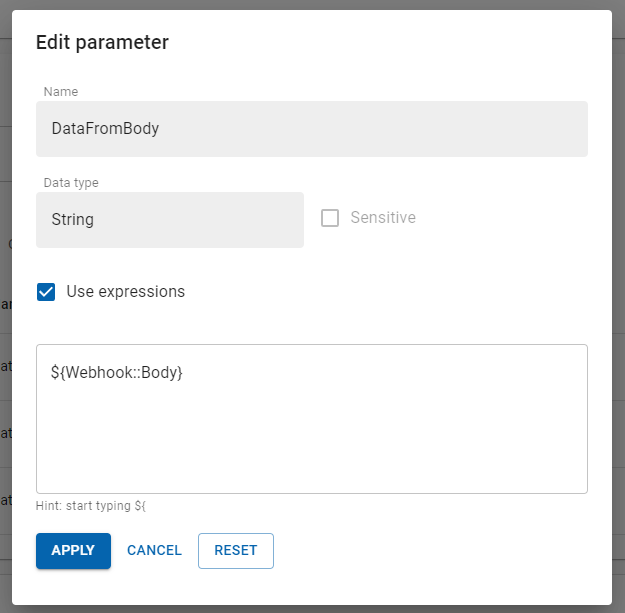This screenshot has width=625, height=613.
Task: Click the 'Data type' field label
Action: click(71, 183)
